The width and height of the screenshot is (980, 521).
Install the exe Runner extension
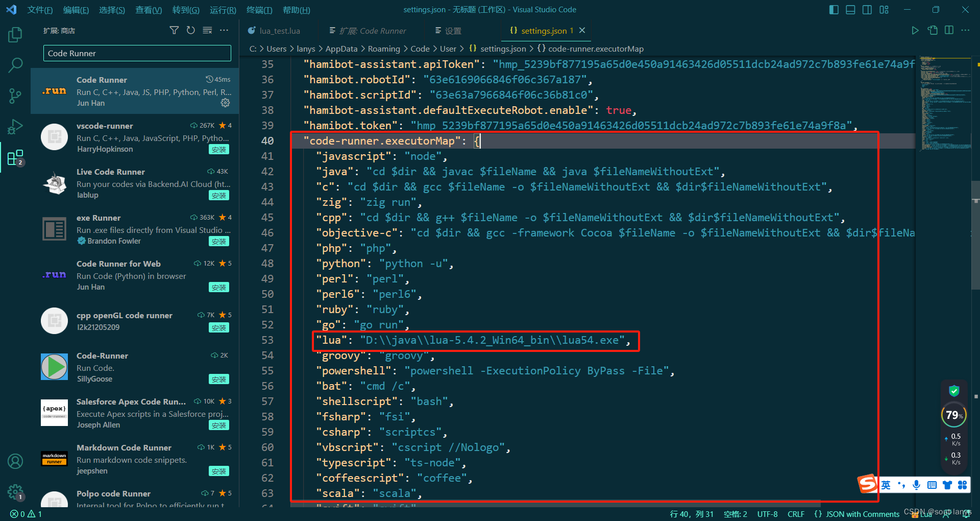(x=219, y=241)
